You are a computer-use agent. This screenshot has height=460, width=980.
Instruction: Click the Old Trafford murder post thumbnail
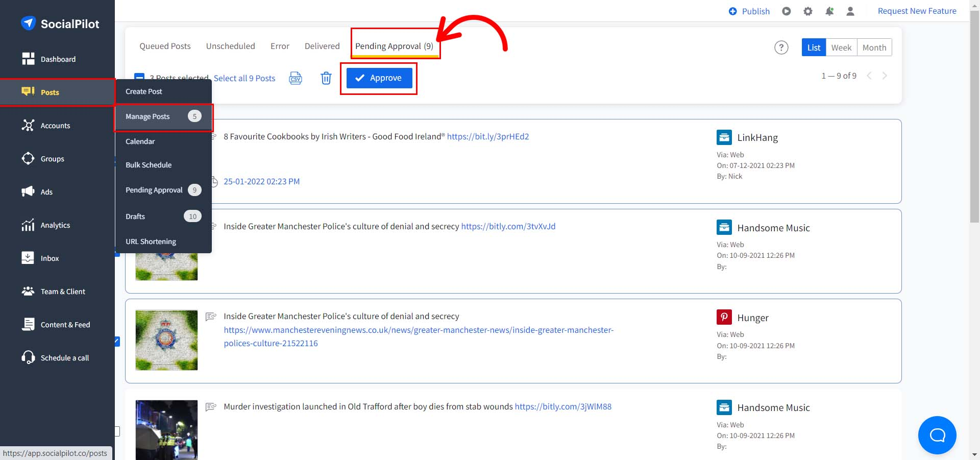(166, 430)
